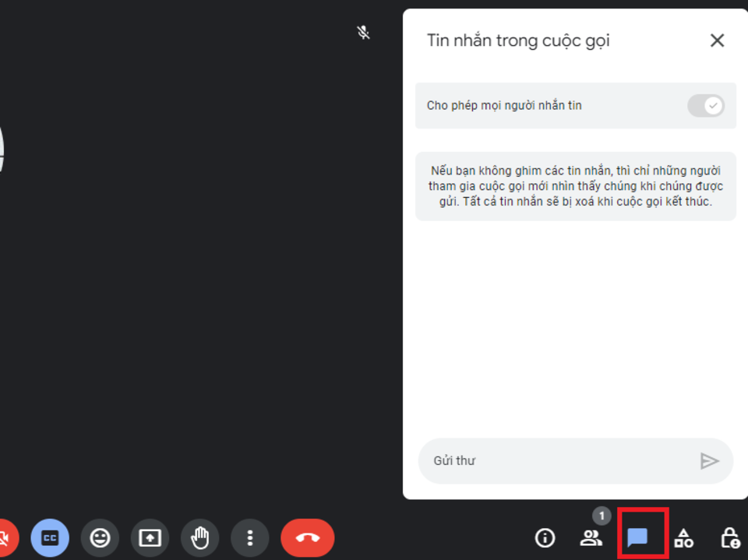Open host controls lock icon
This screenshot has width=748, height=560.
(729, 538)
